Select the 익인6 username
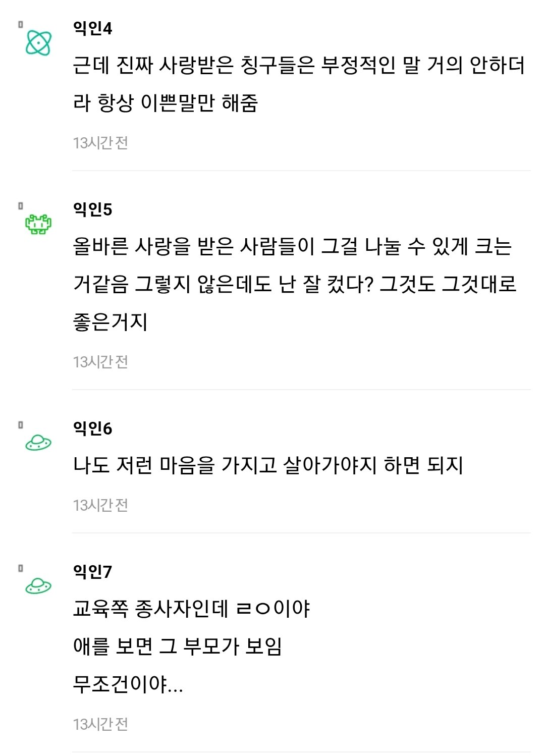The image size is (545, 756). [x=92, y=428]
